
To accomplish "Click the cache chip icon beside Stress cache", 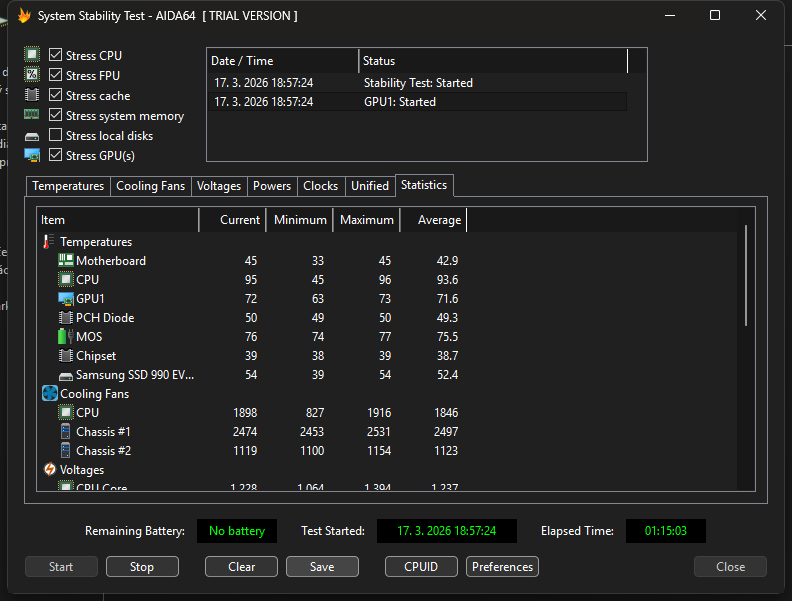I will pos(32,95).
